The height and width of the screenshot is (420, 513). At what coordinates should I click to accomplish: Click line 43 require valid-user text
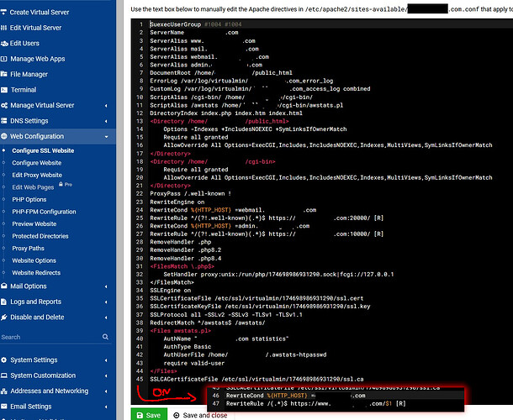[194, 363]
